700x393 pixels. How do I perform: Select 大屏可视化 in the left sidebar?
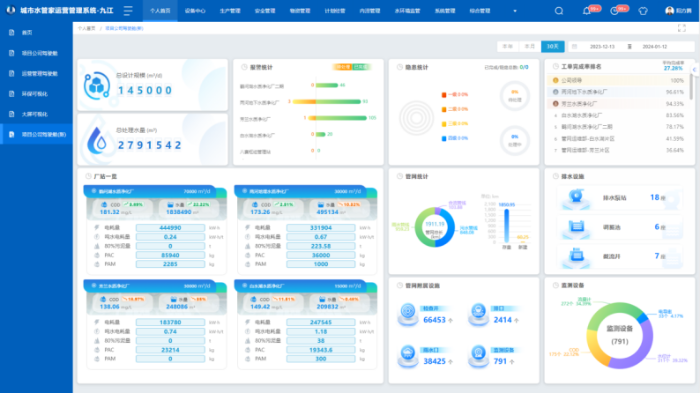point(35,114)
